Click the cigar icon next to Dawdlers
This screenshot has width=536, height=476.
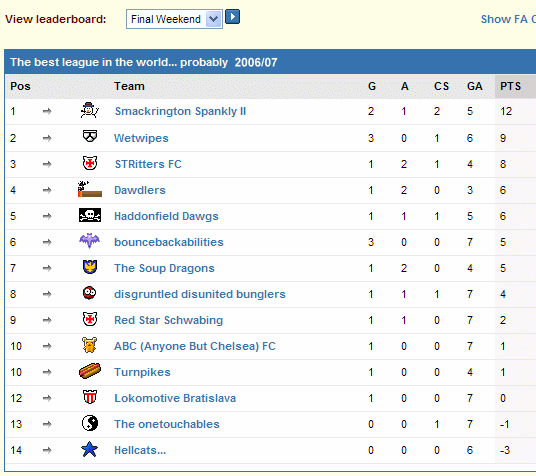click(90, 189)
